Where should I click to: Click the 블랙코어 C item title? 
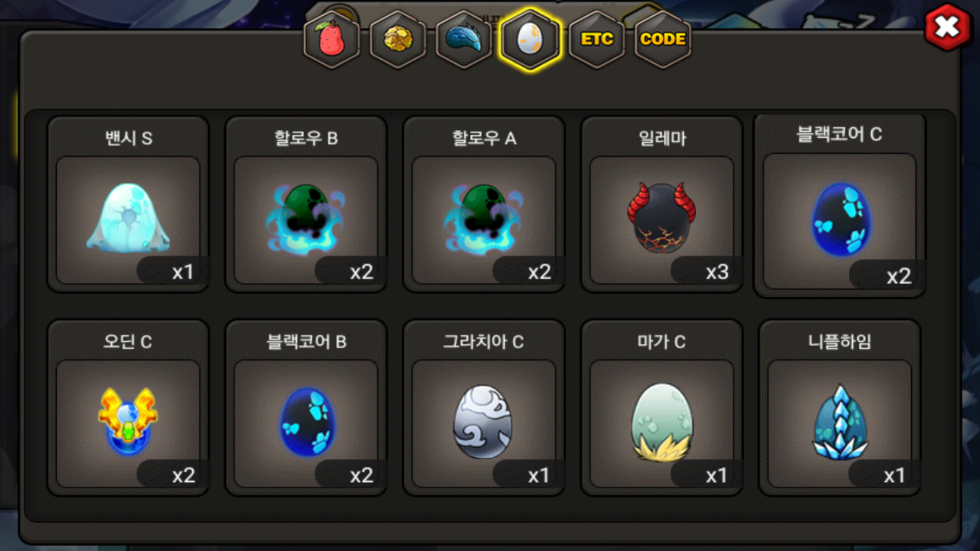(x=839, y=134)
